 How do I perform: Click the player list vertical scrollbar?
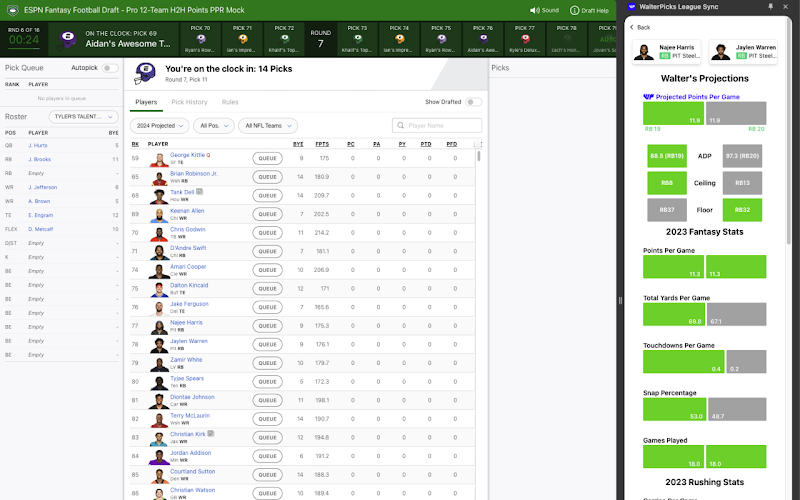pos(479,156)
